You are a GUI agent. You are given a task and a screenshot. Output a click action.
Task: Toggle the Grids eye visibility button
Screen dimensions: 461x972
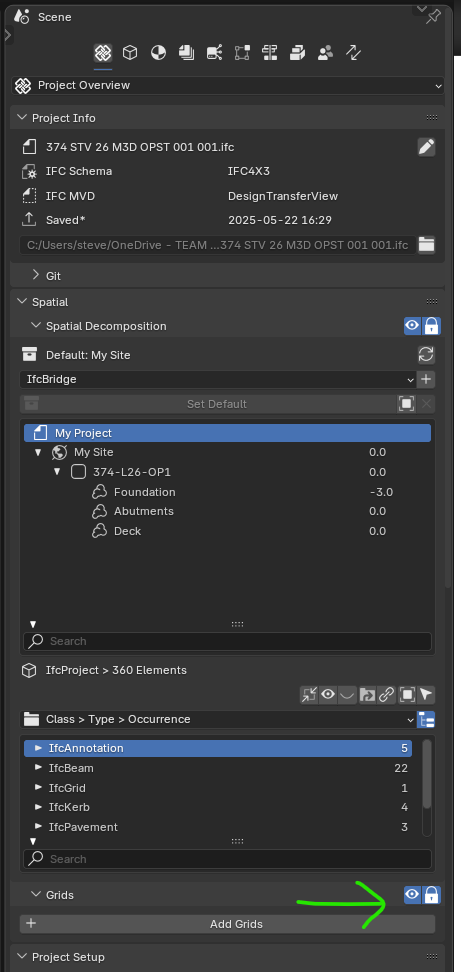pos(412,895)
